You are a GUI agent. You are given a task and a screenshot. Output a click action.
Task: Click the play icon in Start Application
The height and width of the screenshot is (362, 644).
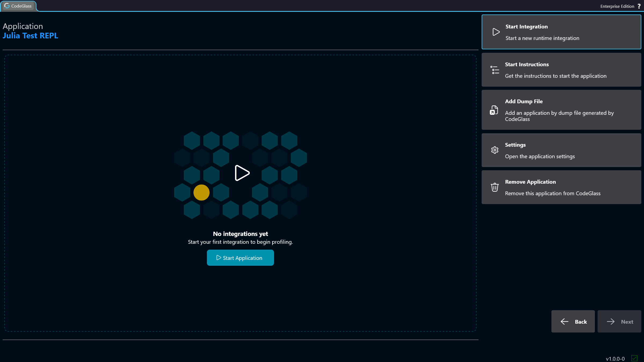(x=219, y=258)
